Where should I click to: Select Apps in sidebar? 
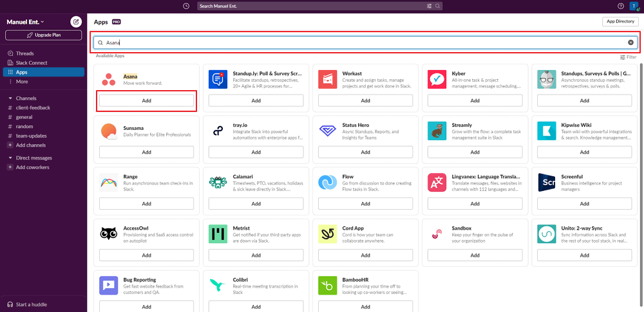[44, 72]
